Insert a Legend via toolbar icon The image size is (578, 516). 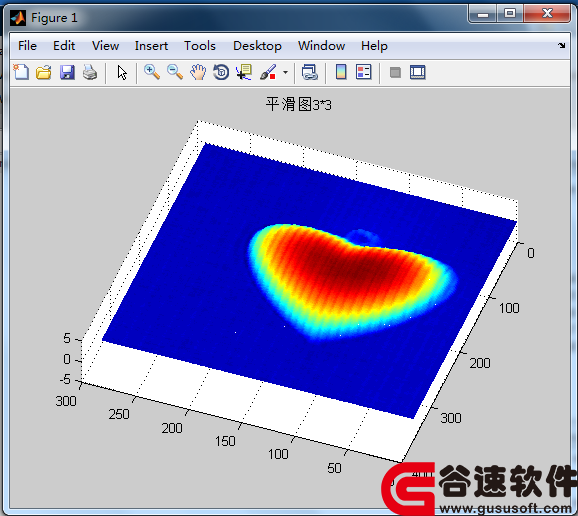[364, 72]
